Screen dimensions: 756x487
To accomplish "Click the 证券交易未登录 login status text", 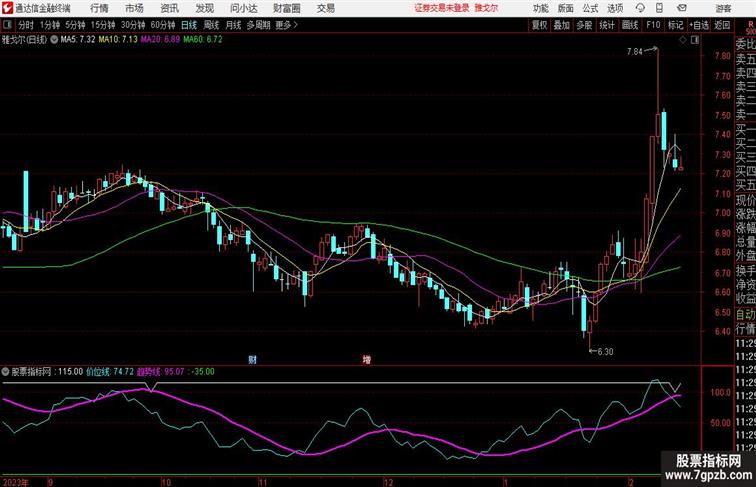I will point(442,8).
